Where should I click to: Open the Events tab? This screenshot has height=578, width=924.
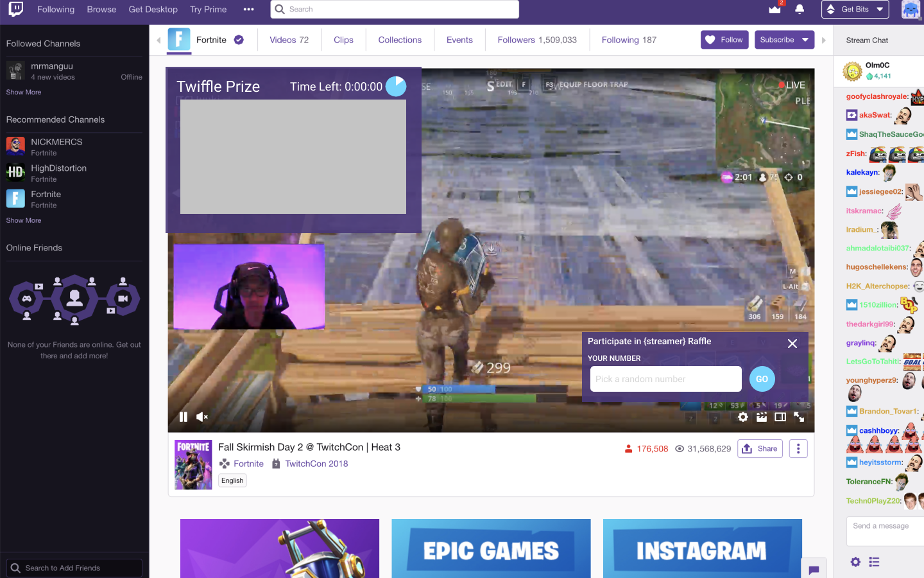click(x=459, y=40)
